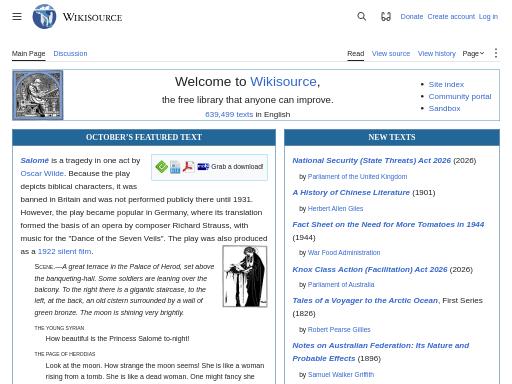Open War Food Administration author link
The height and width of the screenshot is (384, 512).
[x=344, y=253]
